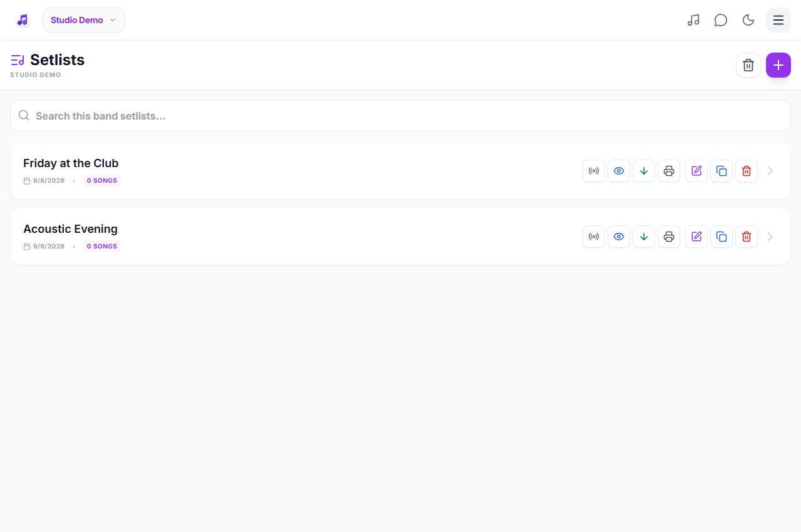
Task: Download the Friday at the Club setlist
Action: (x=644, y=171)
